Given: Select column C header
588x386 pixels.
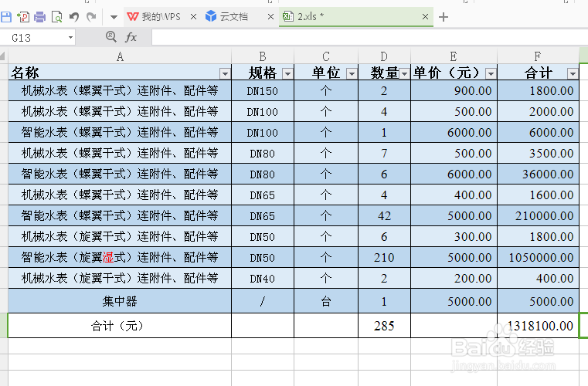Looking at the screenshot, I should tap(326, 56).
